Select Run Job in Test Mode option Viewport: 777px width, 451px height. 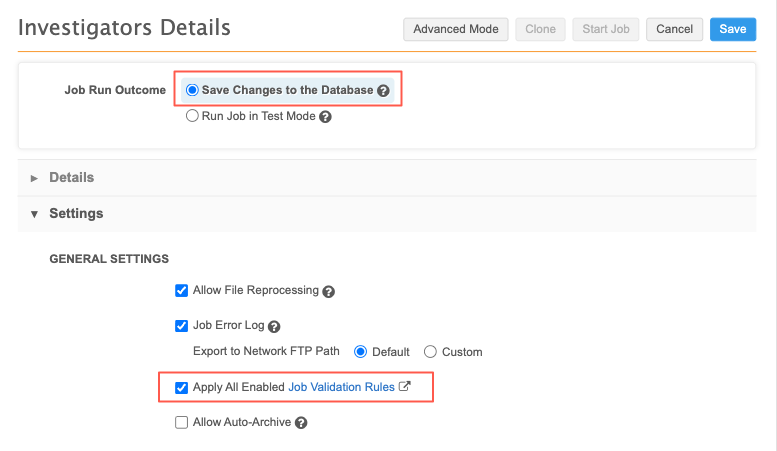pos(193,116)
